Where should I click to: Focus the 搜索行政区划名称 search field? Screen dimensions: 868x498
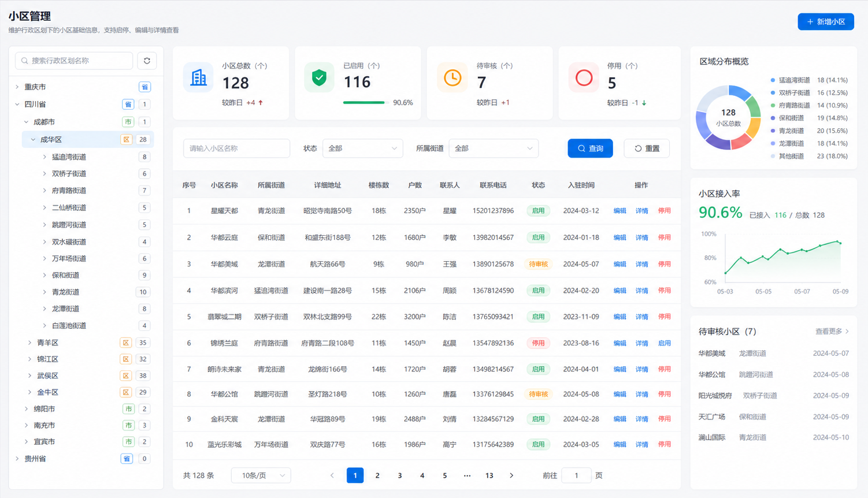(x=74, y=61)
